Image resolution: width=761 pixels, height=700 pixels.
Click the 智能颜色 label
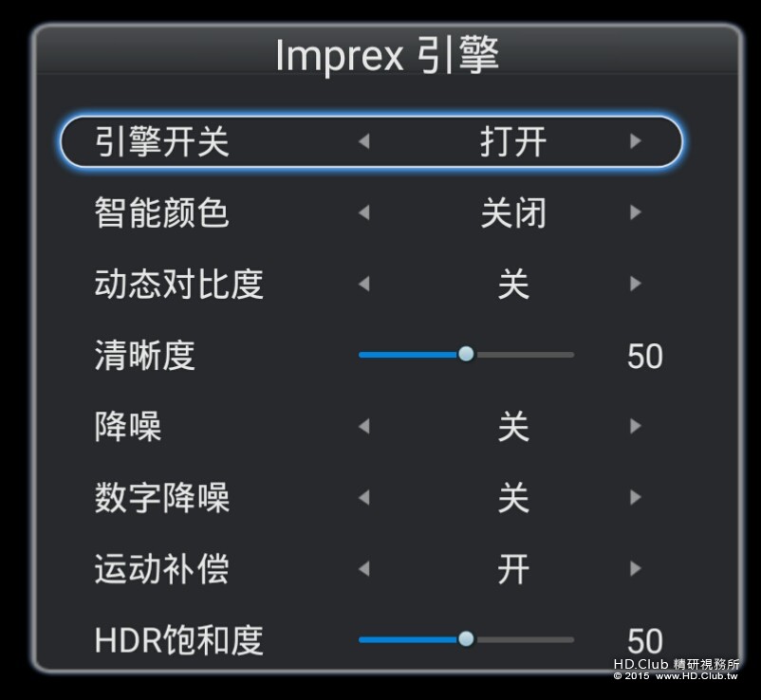point(161,213)
